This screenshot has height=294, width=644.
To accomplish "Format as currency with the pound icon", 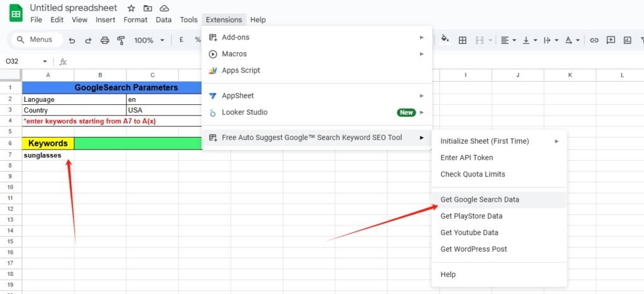I will 181,40.
